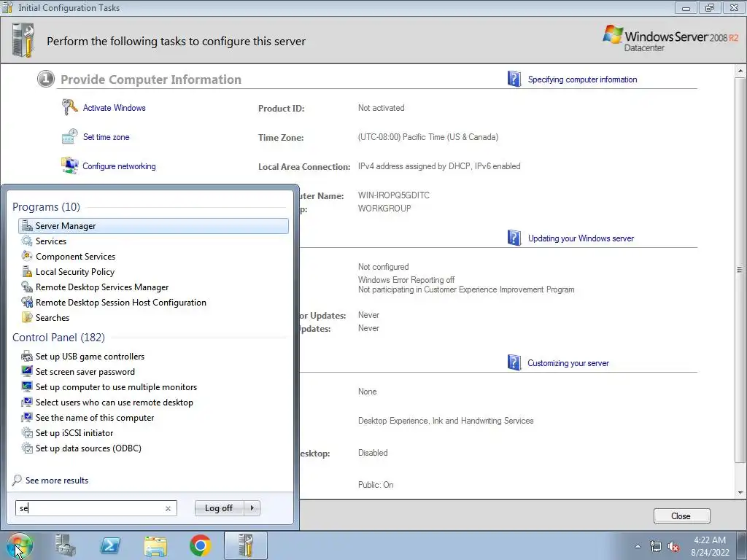Launch Windows PowerShell from the taskbar
Screen dimensions: 747x560
[x=110, y=545]
